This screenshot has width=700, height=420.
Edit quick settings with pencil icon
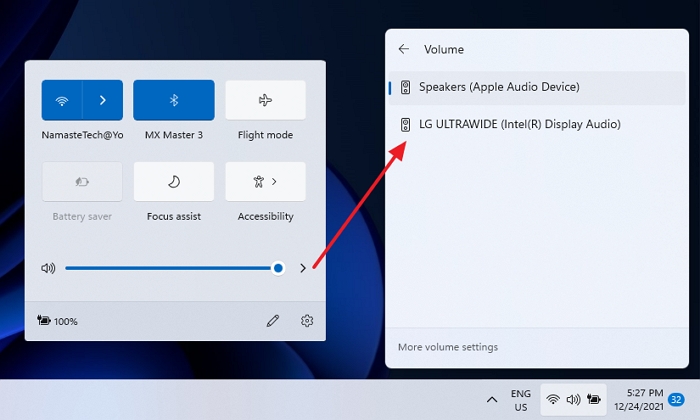click(273, 321)
